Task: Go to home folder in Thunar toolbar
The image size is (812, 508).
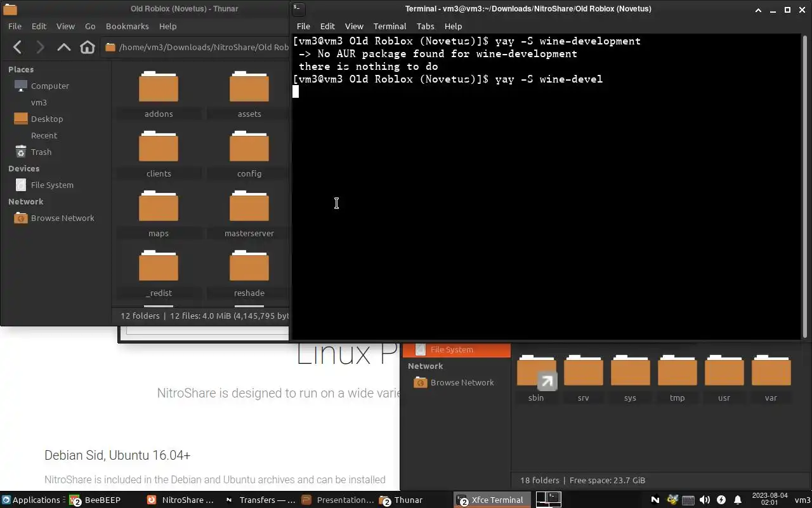Action: point(88,47)
